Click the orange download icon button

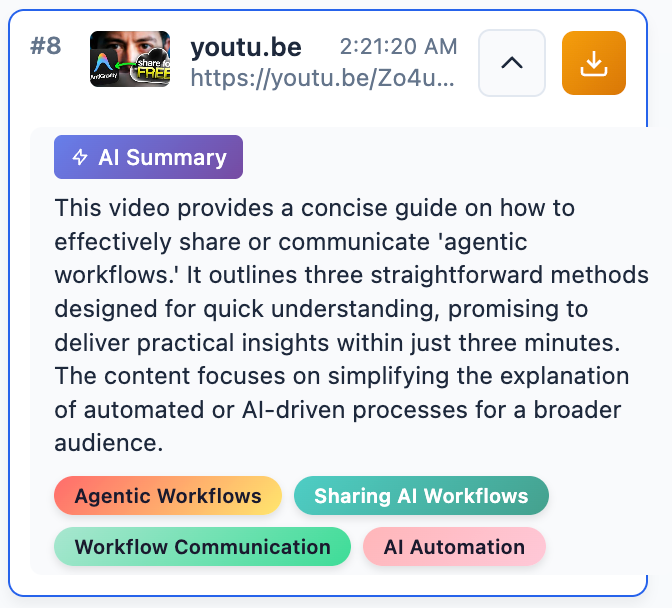[x=594, y=63]
